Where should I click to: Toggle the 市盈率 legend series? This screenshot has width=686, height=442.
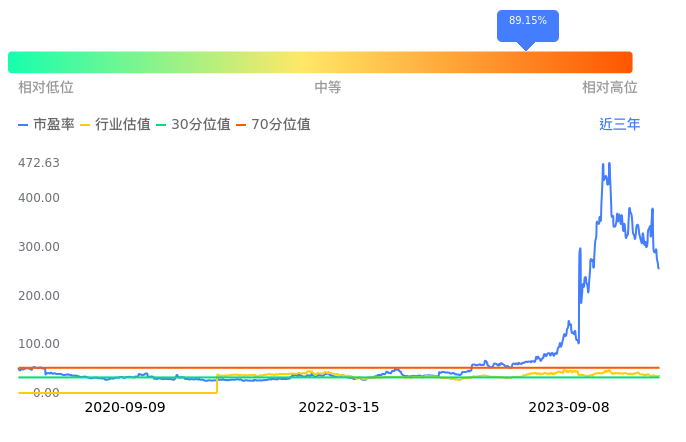[x=46, y=125]
